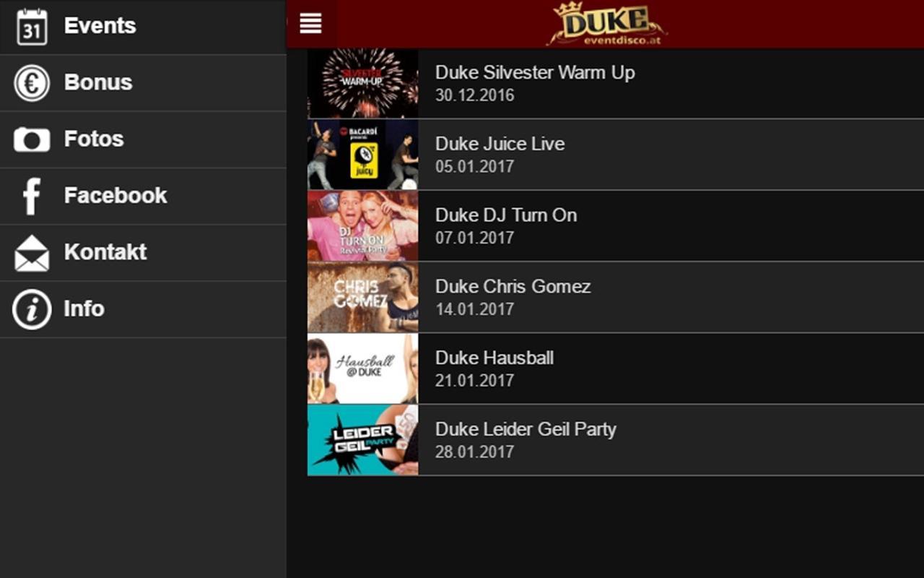Select the Duke Juice Live title
The image size is (924, 578).
(500, 144)
